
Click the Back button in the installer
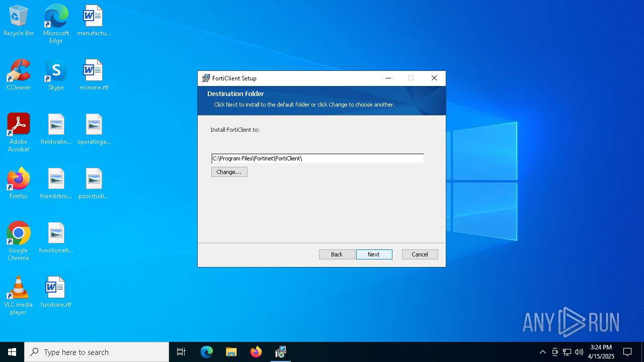337,254
